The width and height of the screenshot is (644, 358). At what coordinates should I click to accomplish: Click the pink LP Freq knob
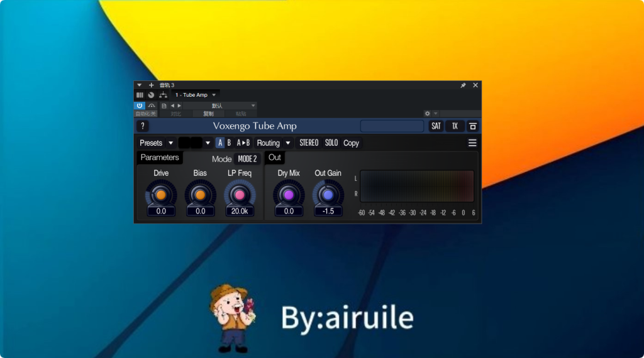coord(240,195)
